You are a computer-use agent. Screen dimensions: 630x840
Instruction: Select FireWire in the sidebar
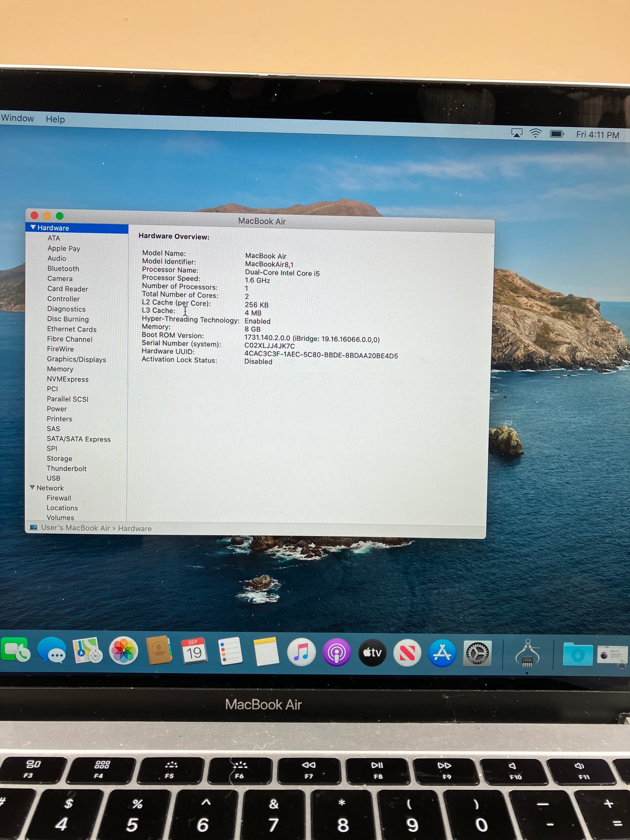click(x=61, y=349)
